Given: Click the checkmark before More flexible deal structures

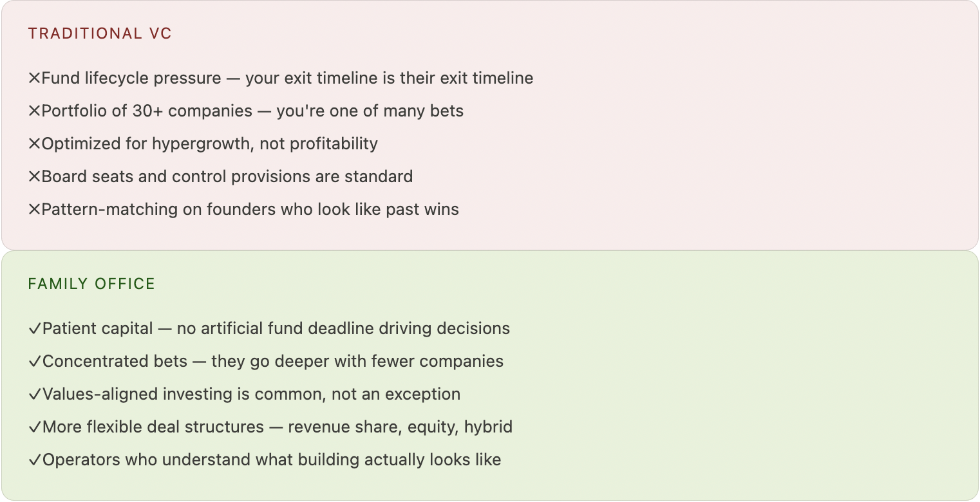Looking at the screenshot, I should 35,427.
